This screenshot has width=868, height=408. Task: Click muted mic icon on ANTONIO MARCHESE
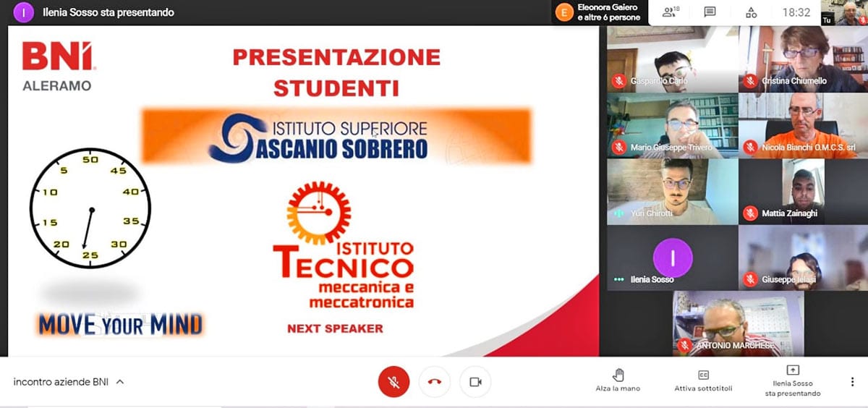(684, 346)
